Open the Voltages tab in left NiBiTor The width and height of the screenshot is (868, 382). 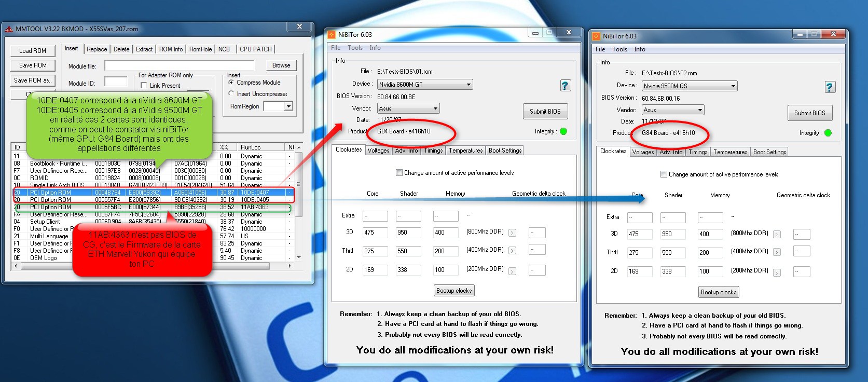point(378,151)
